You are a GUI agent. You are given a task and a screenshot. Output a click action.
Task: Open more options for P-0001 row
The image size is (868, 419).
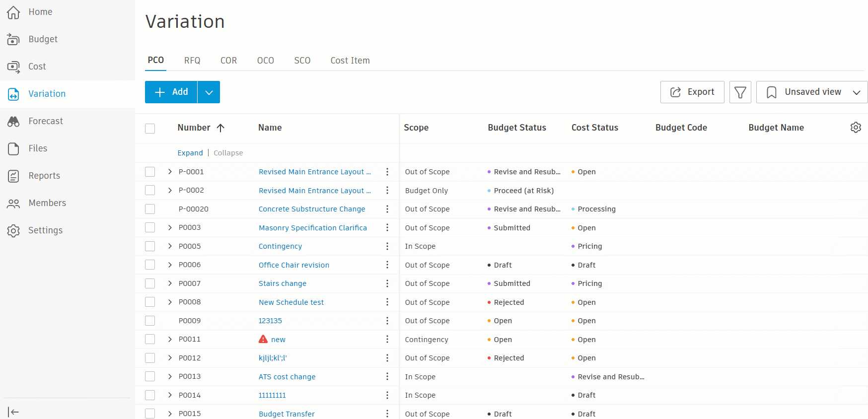tap(387, 172)
